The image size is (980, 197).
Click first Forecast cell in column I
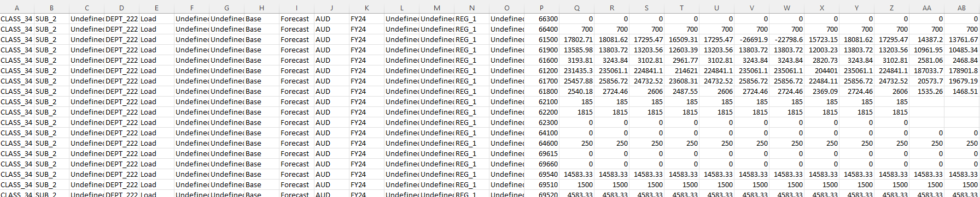click(297, 19)
